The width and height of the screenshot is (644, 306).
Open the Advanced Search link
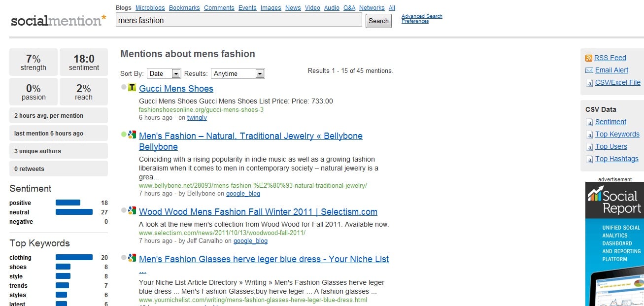422,16
